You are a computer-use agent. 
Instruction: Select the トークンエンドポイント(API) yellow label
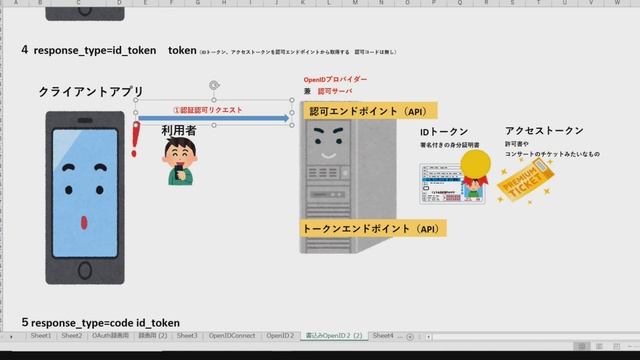(x=373, y=228)
